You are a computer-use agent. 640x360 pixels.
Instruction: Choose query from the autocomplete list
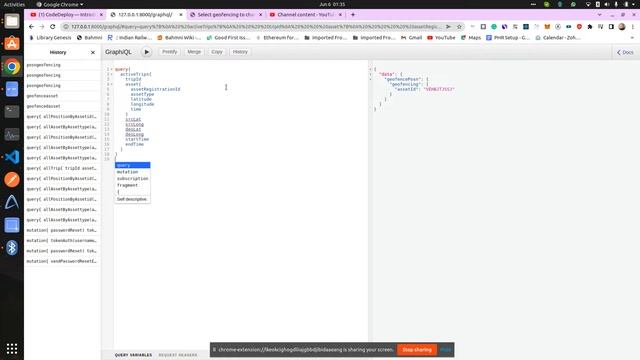(x=132, y=165)
